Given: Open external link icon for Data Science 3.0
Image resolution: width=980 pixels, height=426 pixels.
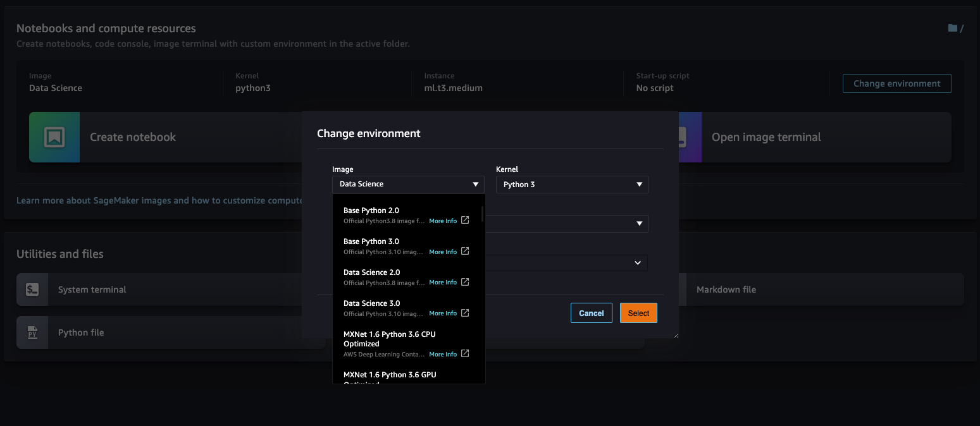Looking at the screenshot, I should (x=465, y=313).
